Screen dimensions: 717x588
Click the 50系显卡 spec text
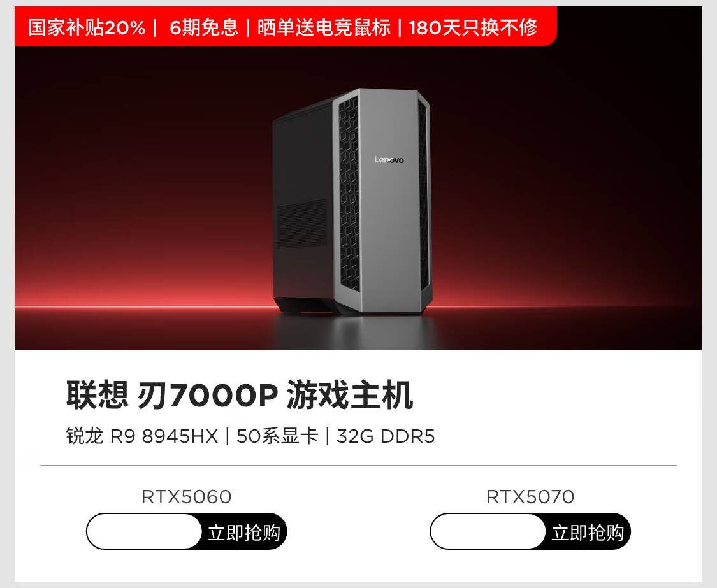pyautogui.click(x=277, y=436)
